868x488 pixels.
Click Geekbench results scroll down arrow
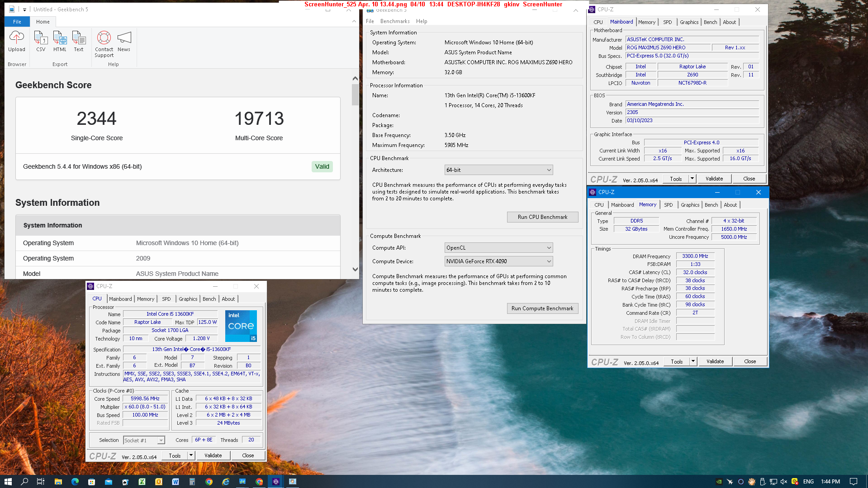[355, 269]
